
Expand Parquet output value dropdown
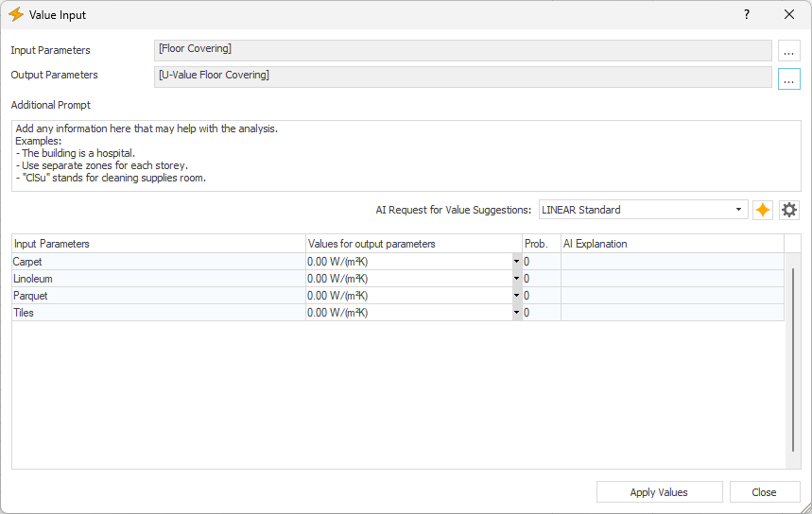click(x=516, y=296)
